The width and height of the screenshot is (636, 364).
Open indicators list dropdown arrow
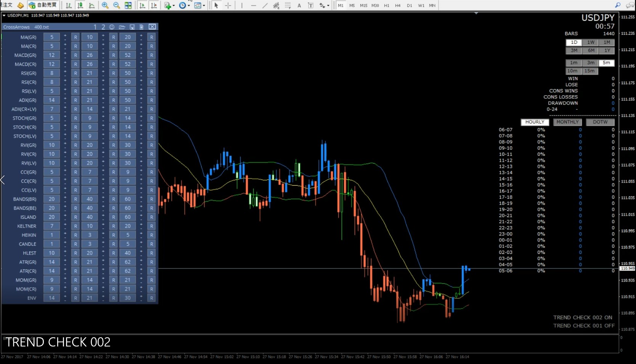click(x=174, y=6)
